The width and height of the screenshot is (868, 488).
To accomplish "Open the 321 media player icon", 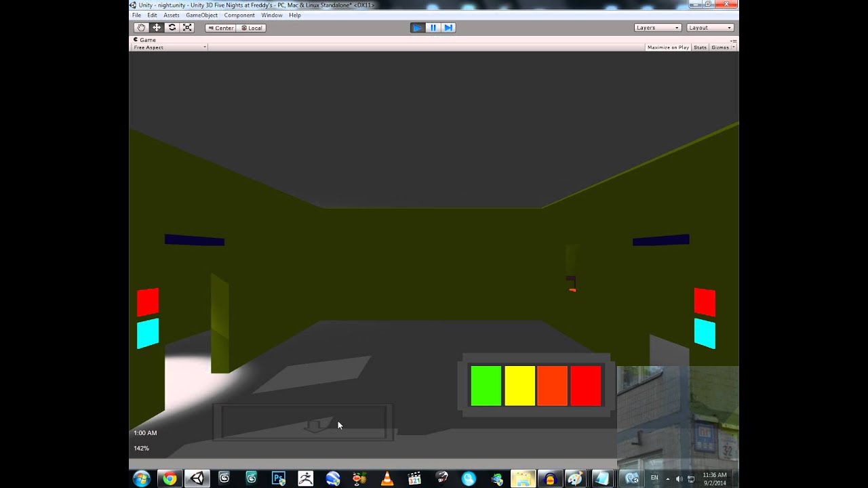I will click(414, 479).
